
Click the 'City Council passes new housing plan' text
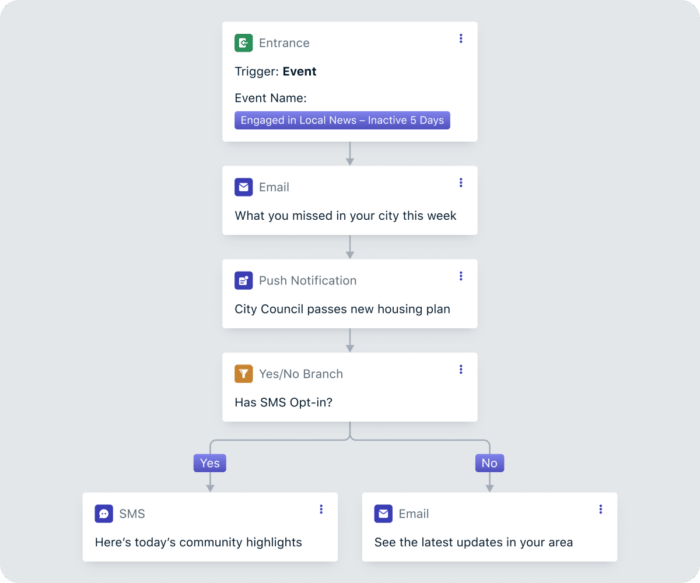point(342,309)
